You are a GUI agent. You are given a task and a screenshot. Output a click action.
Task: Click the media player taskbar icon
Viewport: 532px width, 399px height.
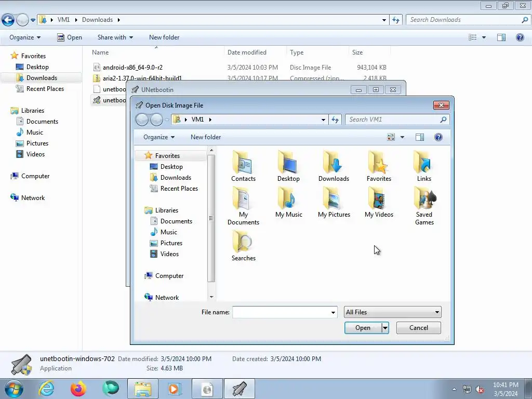(175, 389)
